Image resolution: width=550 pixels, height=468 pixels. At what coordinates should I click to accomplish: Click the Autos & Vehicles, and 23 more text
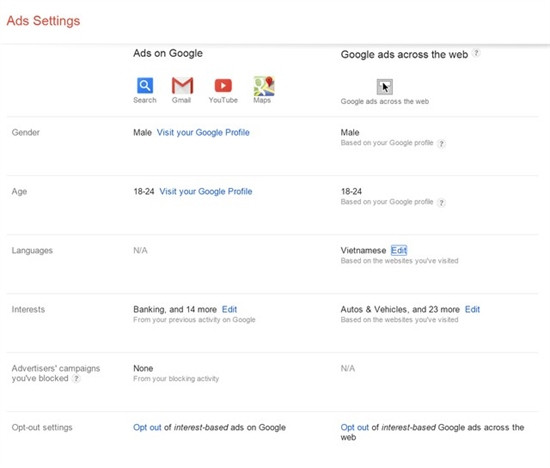(x=400, y=309)
